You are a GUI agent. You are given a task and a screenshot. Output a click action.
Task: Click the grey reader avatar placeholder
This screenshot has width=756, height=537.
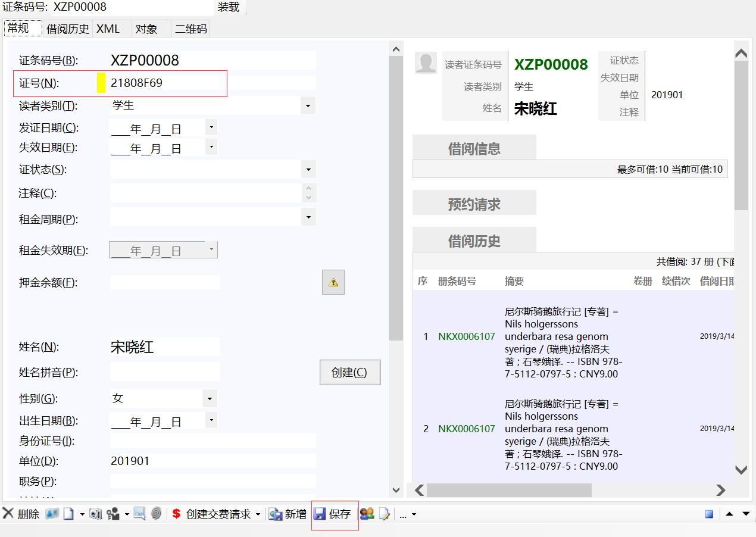pos(426,63)
